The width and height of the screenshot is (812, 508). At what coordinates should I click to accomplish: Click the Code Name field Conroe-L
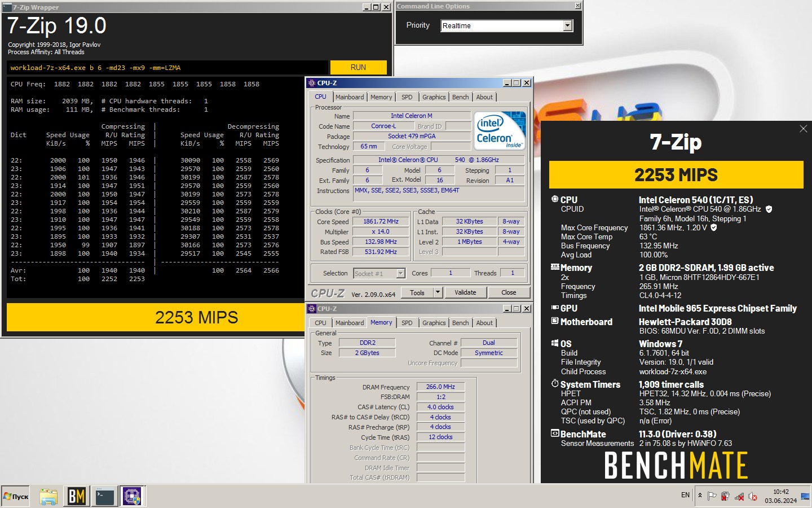pyautogui.click(x=383, y=126)
